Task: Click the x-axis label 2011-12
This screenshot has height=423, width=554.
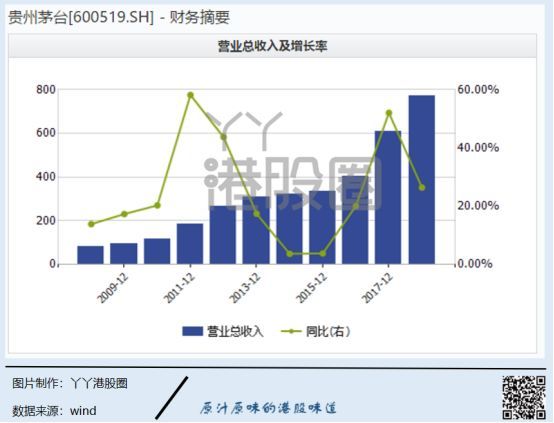Action: [x=179, y=288]
